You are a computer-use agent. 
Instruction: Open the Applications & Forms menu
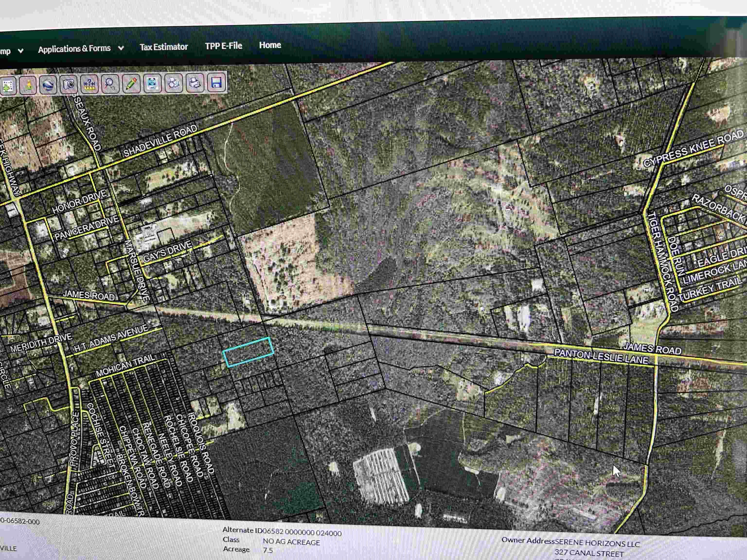[x=74, y=49]
